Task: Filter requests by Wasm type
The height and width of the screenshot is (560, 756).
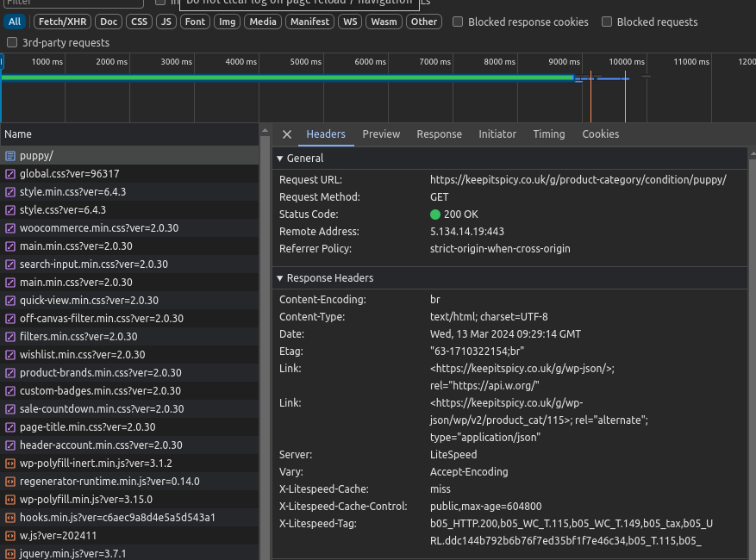Action: (384, 22)
